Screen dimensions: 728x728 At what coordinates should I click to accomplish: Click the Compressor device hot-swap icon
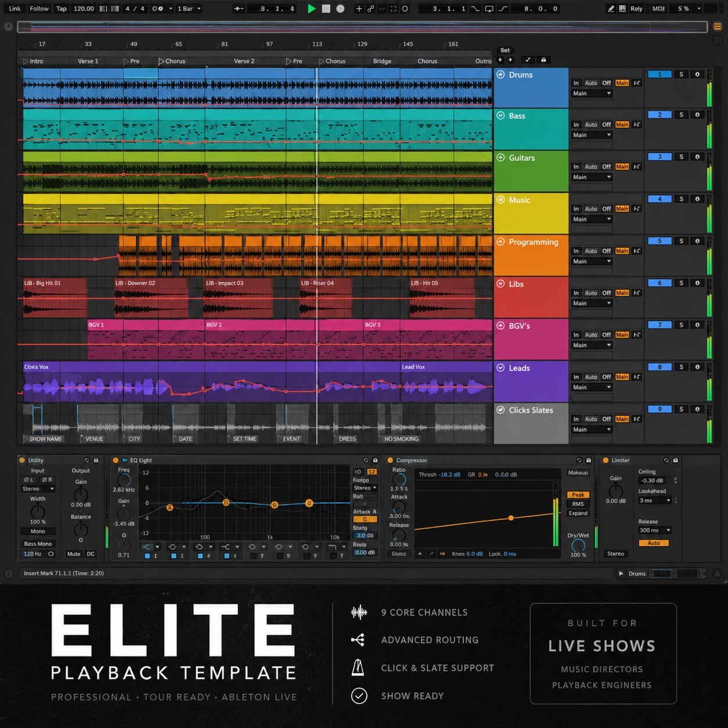pos(579,460)
